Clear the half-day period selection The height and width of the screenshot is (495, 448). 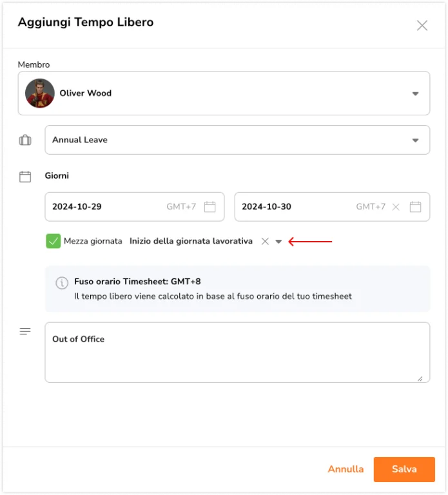pos(265,242)
